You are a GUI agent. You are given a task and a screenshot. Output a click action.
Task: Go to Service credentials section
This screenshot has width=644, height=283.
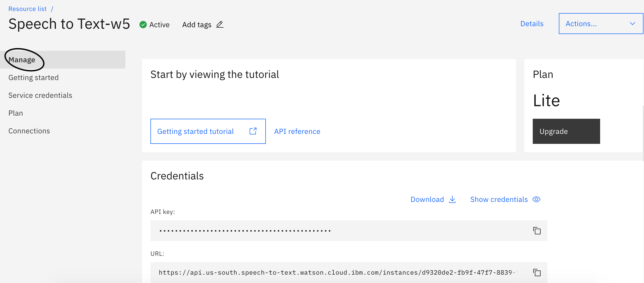40,95
